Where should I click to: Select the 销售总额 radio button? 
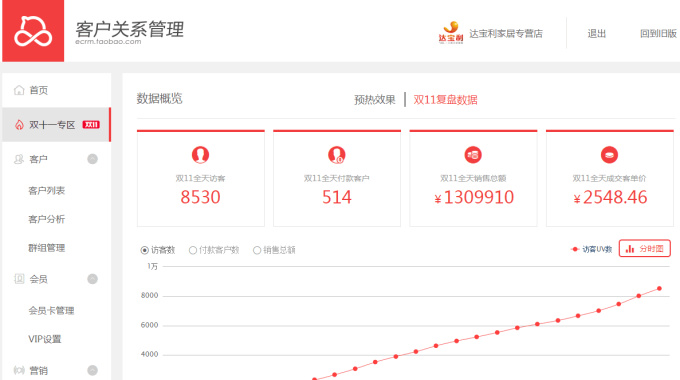pyautogui.click(x=257, y=250)
